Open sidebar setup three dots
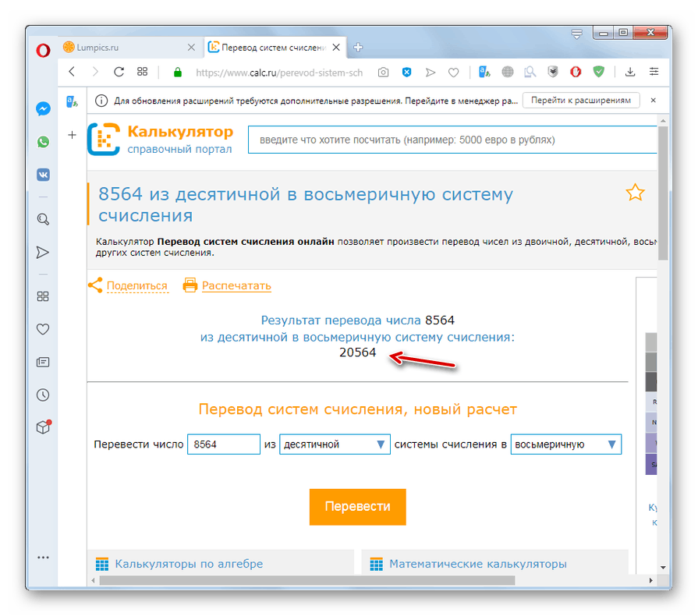 [43, 558]
